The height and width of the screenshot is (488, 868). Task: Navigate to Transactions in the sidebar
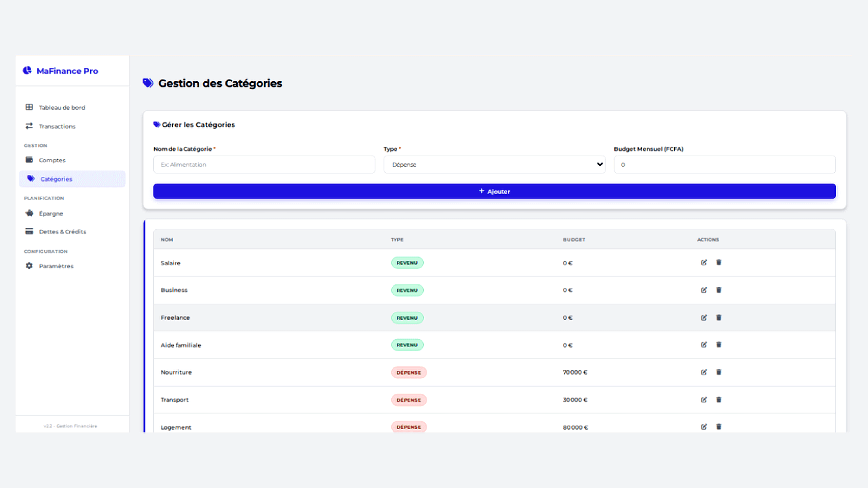coord(57,126)
